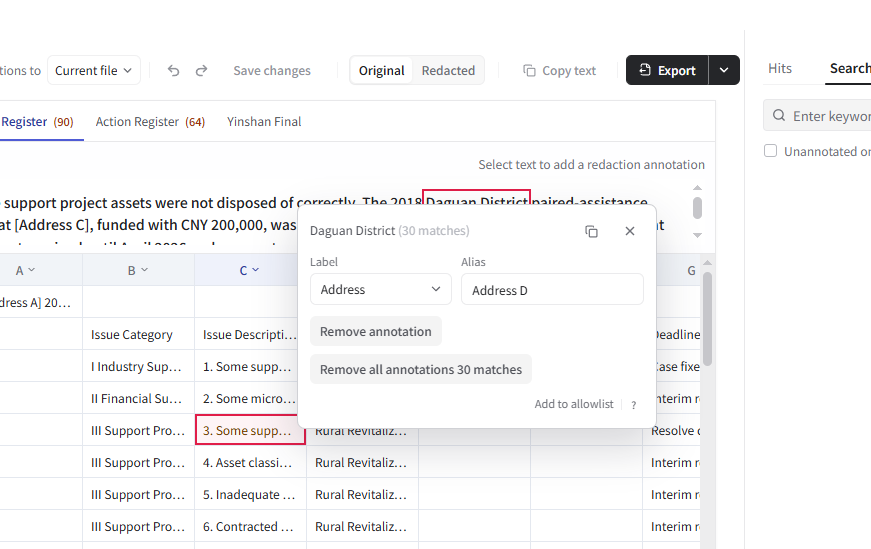Viewport: 871px width, 549px height.
Task: Open the Action Register tab
Action: tap(150, 122)
